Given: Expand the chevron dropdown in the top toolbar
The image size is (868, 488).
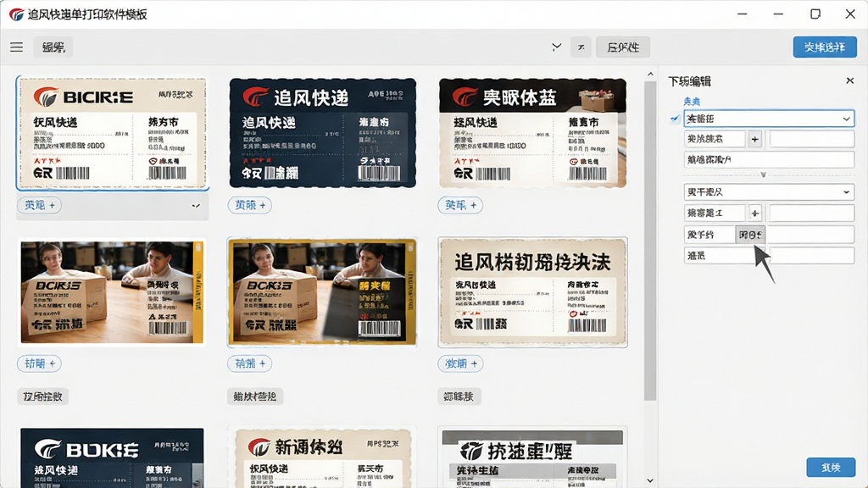Looking at the screenshot, I should (x=556, y=47).
